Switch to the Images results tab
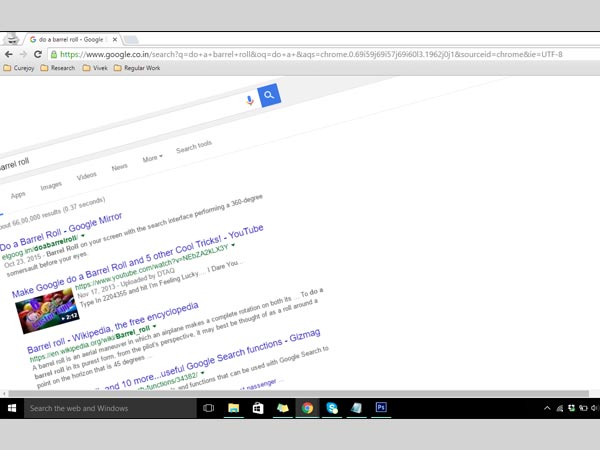 click(50, 186)
